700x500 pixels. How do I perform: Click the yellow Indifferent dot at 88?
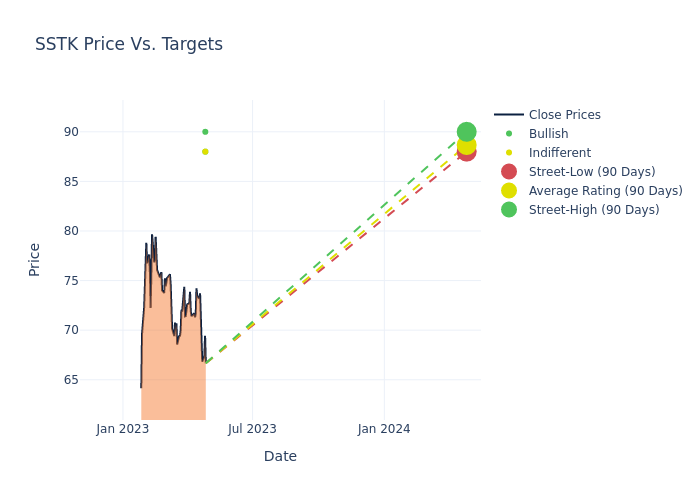pyautogui.click(x=205, y=152)
